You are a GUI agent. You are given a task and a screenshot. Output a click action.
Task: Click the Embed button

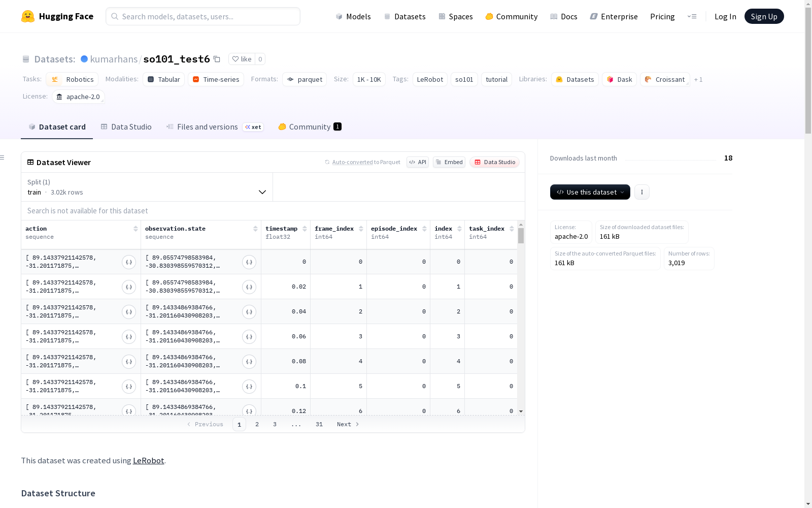click(449, 162)
